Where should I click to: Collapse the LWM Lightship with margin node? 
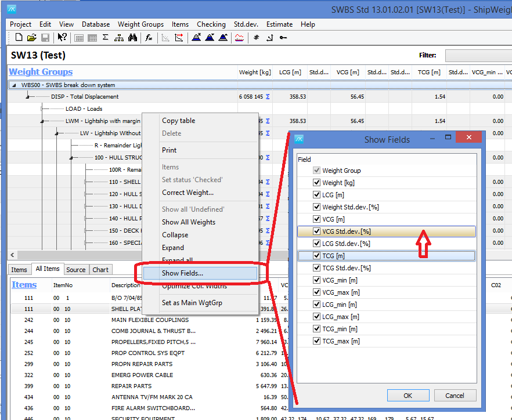41,121
